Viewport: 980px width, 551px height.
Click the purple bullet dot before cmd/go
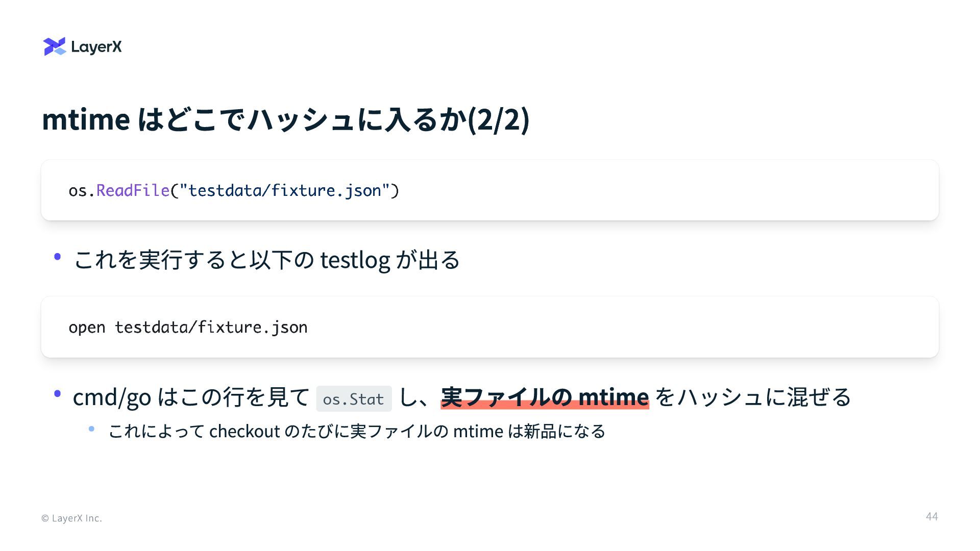click(x=58, y=393)
